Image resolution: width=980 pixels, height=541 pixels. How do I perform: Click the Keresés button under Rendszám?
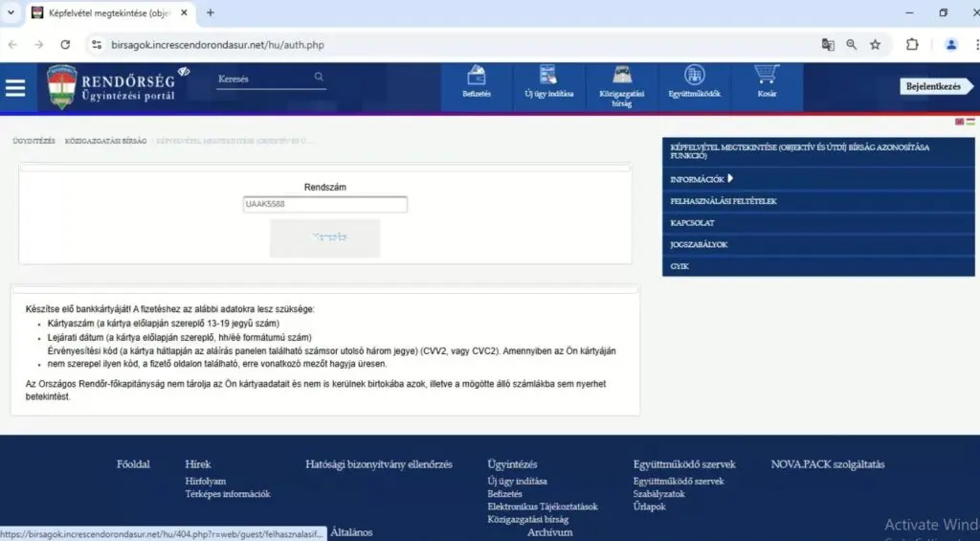[x=325, y=237]
